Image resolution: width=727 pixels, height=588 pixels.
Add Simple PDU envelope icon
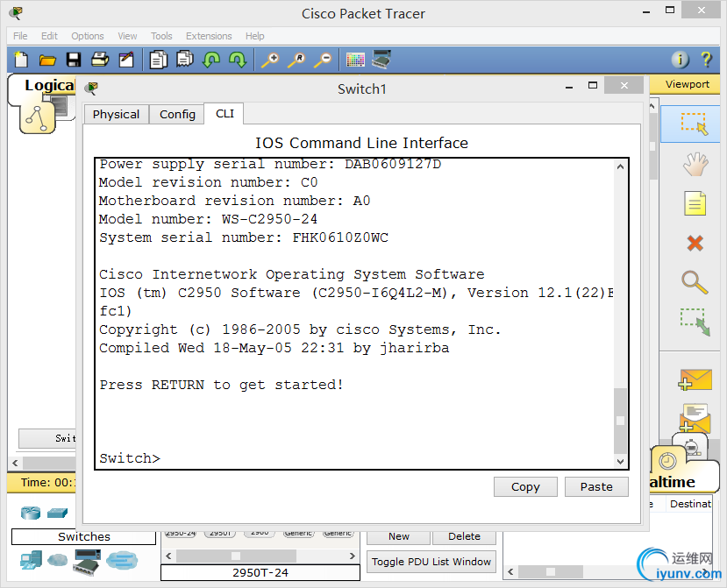click(695, 380)
